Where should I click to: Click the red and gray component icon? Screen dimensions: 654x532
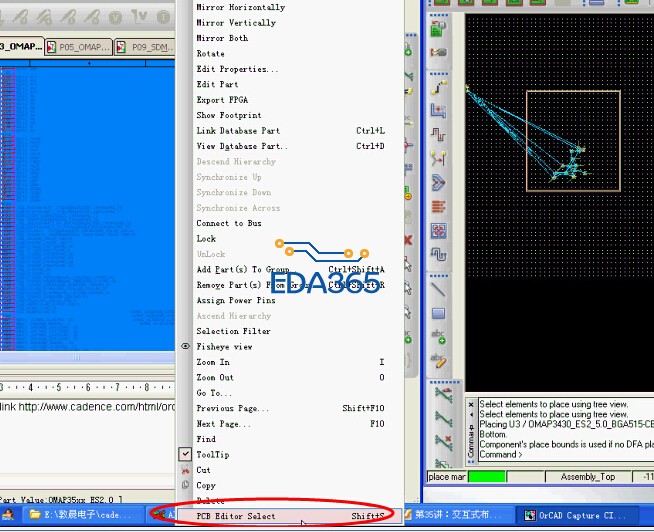[x=438, y=53]
